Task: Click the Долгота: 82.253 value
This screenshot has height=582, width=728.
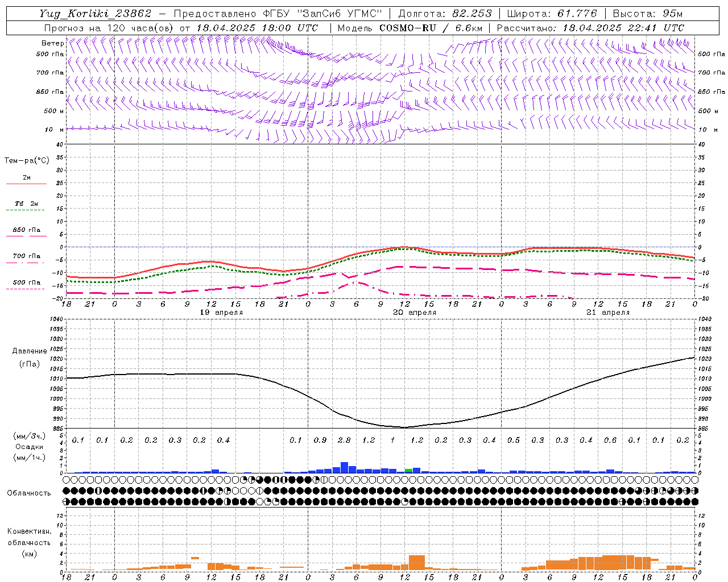Action: pos(445,14)
